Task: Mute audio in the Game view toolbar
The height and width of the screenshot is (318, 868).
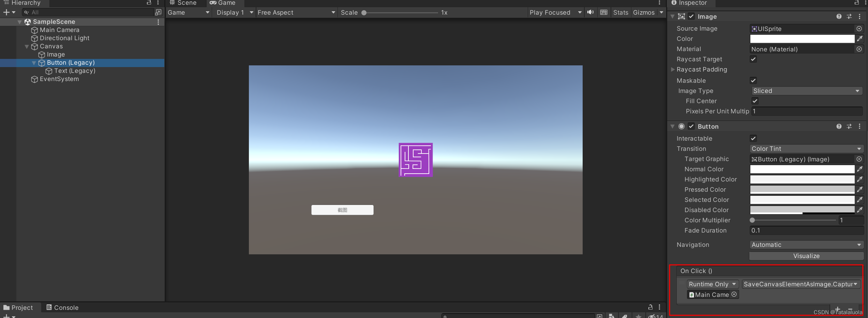Action: tap(590, 12)
